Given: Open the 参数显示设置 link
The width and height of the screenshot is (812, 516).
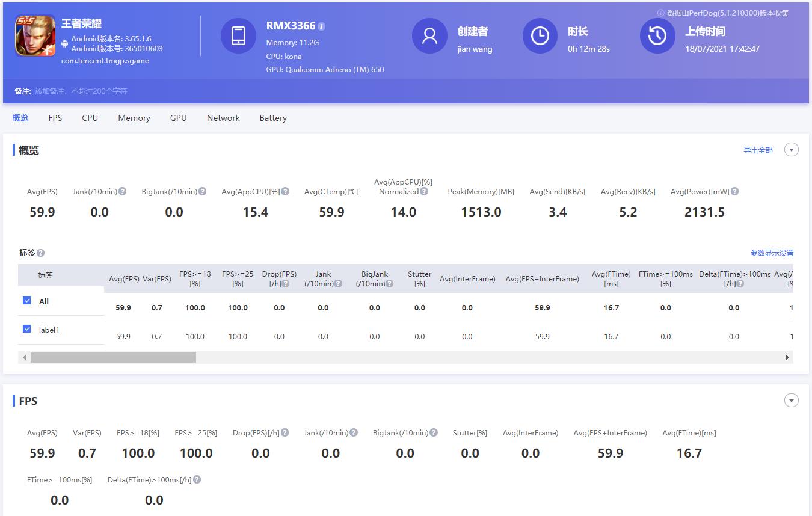Looking at the screenshot, I should coord(772,253).
